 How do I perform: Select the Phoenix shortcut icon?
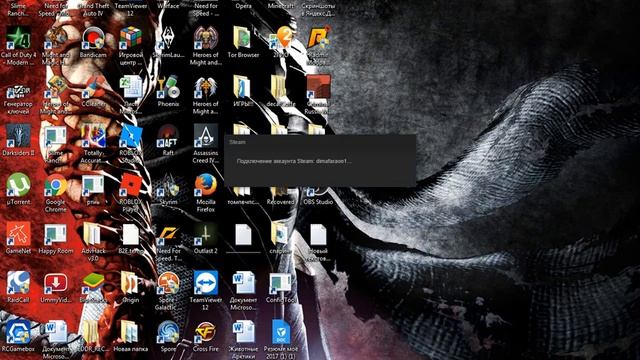pos(168,88)
